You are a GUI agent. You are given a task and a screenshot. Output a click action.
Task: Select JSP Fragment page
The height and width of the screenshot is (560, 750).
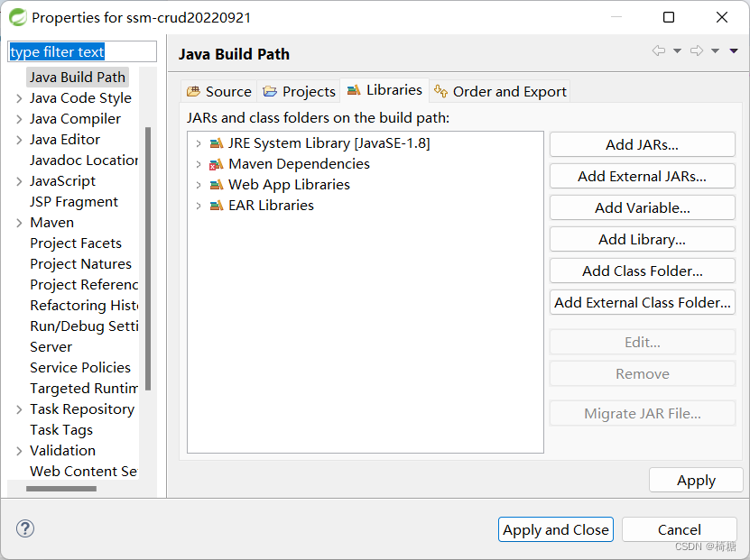pyautogui.click(x=74, y=202)
